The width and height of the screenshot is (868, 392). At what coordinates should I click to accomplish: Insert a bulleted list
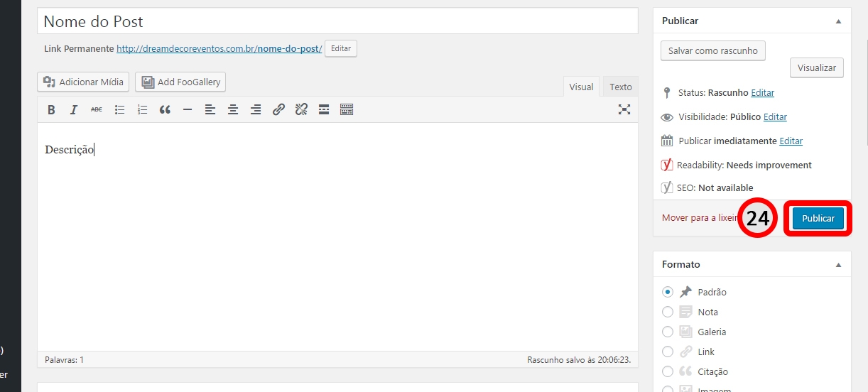[x=119, y=109]
